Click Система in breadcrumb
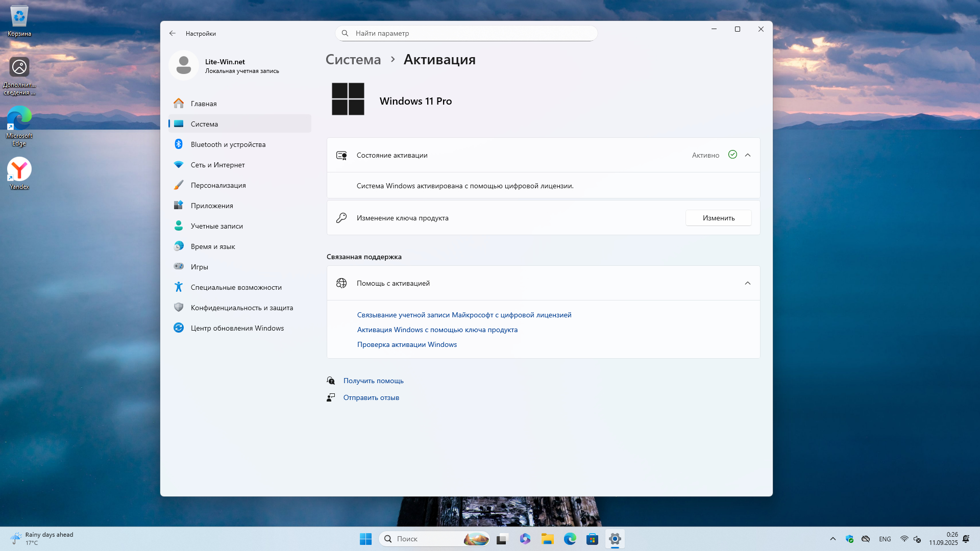Viewport: 980px width, 551px height. coord(353,60)
